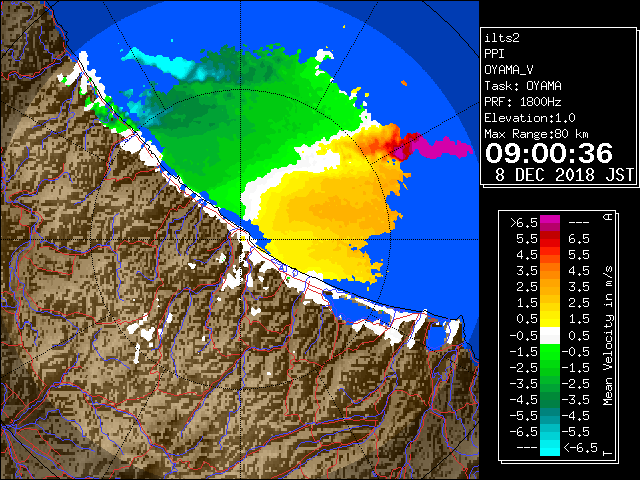Click the '<-6.5' legend label
This screenshot has width=640, height=480.
580,448
